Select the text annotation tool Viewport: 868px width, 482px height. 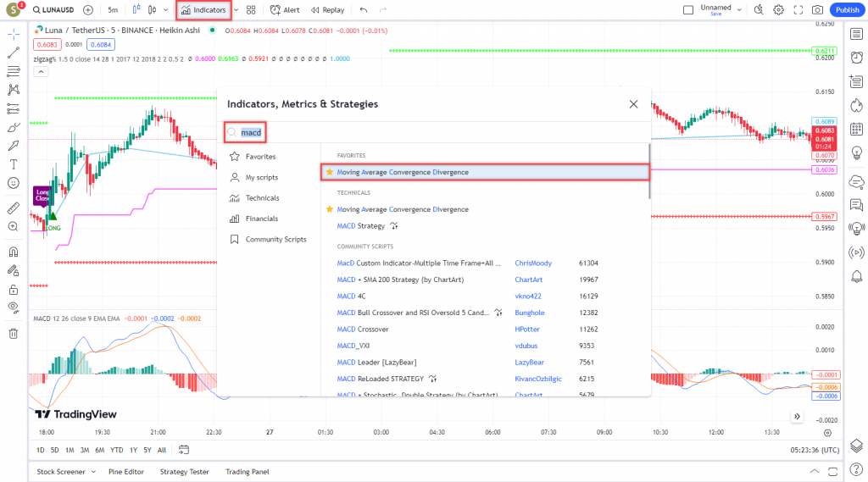click(x=14, y=164)
